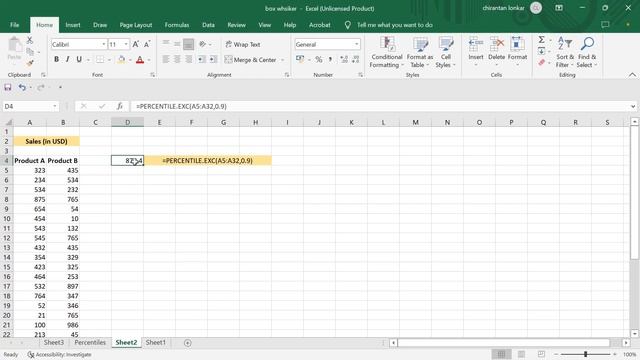Click the Sort & Filter button
Screen dimensions: 640x360
(565, 52)
